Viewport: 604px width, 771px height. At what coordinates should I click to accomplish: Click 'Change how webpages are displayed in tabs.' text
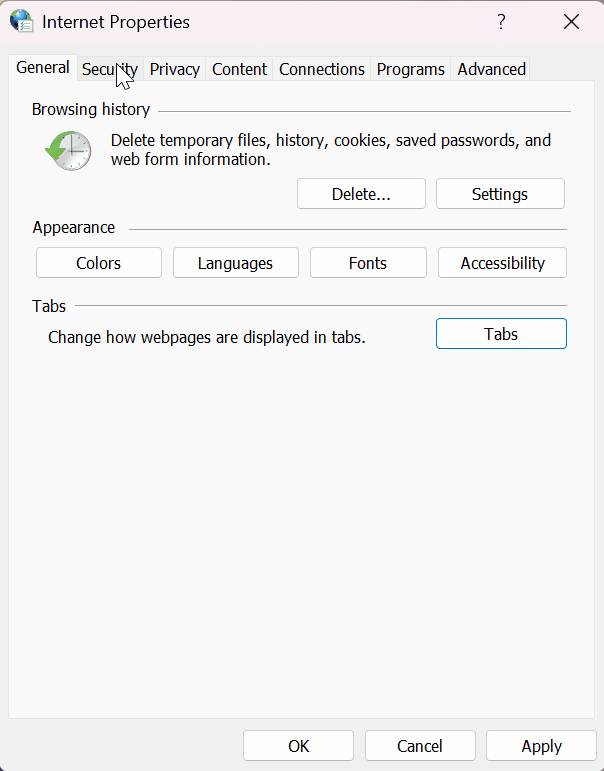click(x=207, y=337)
